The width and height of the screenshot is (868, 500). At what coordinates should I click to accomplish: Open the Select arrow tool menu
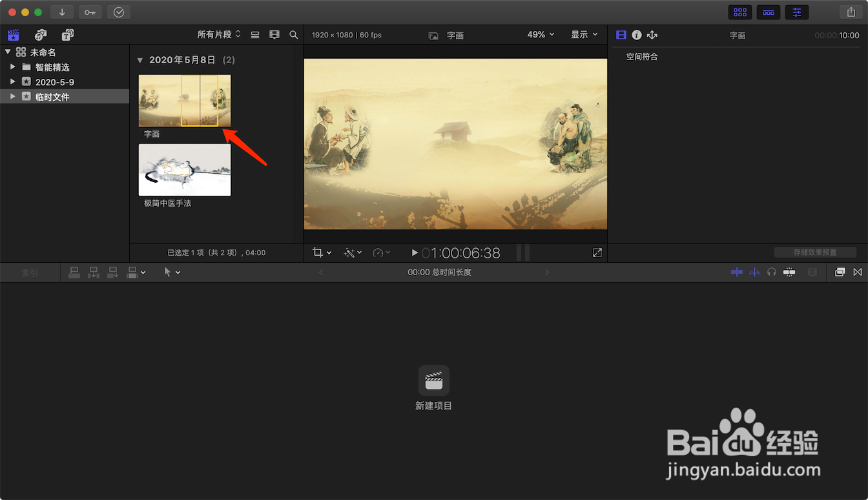[x=172, y=273]
